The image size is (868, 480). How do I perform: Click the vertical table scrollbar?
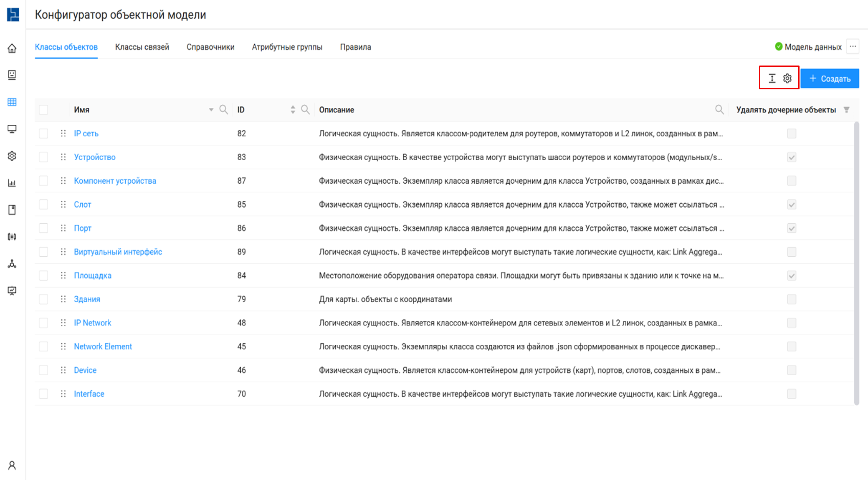pyautogui.click(x=856, y=263)
